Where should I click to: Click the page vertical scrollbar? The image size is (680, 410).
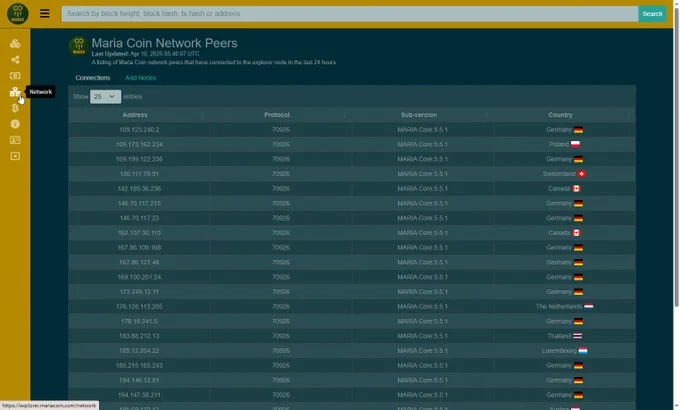[x=676, y=156]
